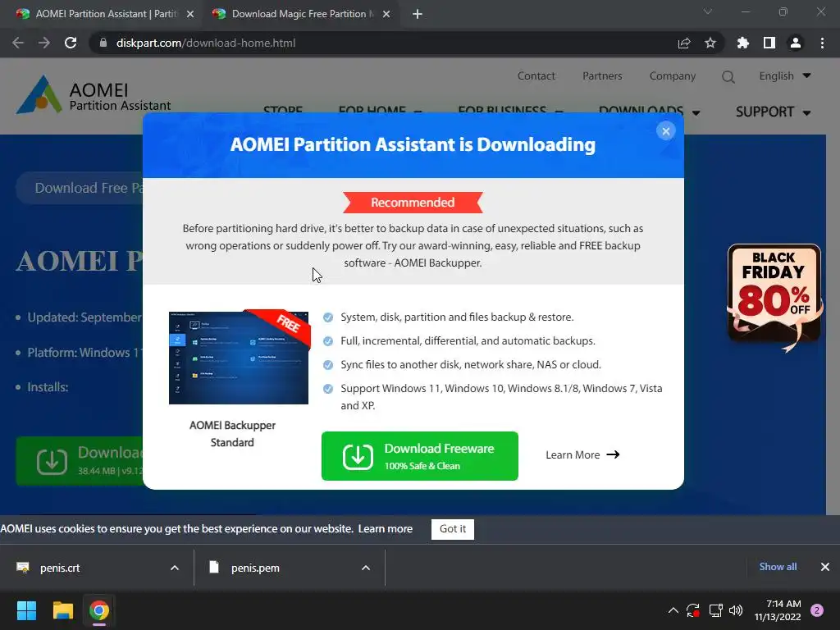
Task: Click the Black Friday 80% OFF banner
Action: tap(774, 297)
